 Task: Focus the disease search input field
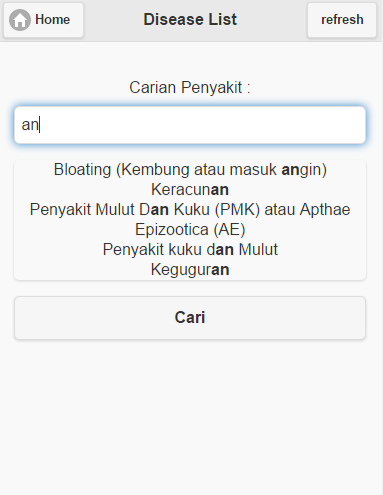coord(190,125)
